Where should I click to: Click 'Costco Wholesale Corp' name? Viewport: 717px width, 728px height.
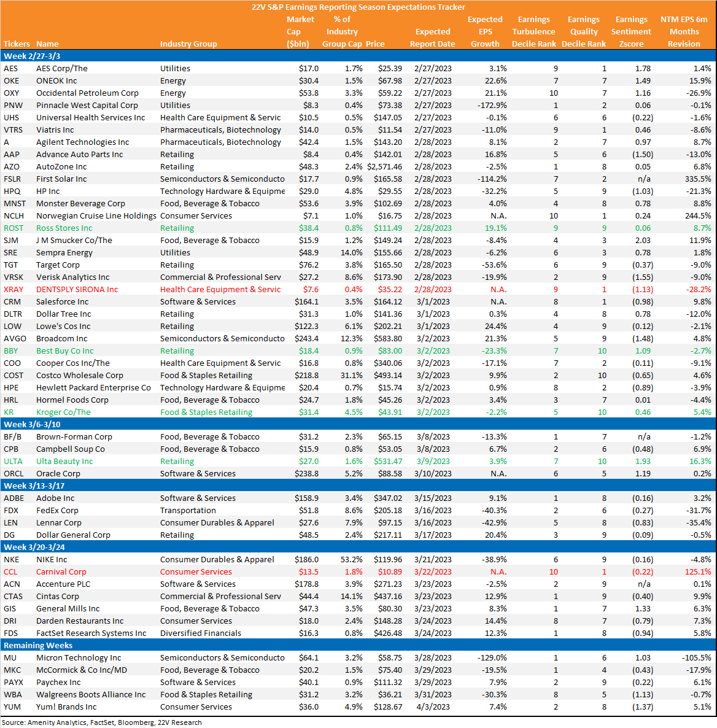pos(80,376)
